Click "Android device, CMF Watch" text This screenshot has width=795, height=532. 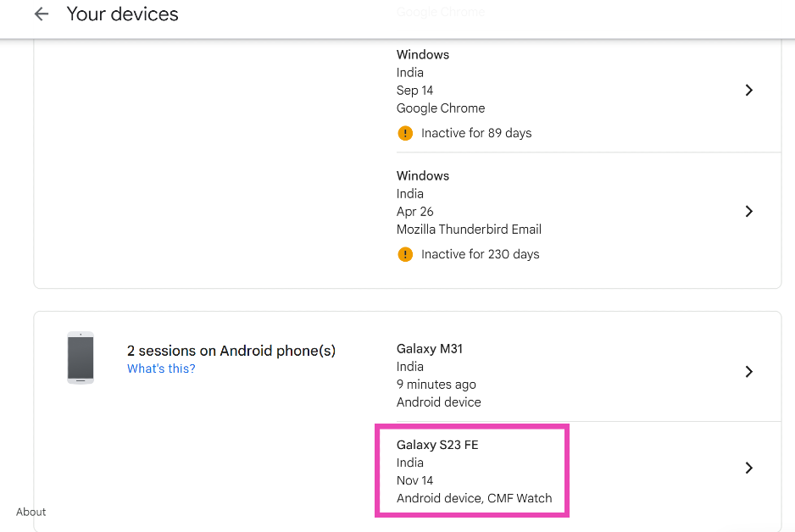(474, 498)
